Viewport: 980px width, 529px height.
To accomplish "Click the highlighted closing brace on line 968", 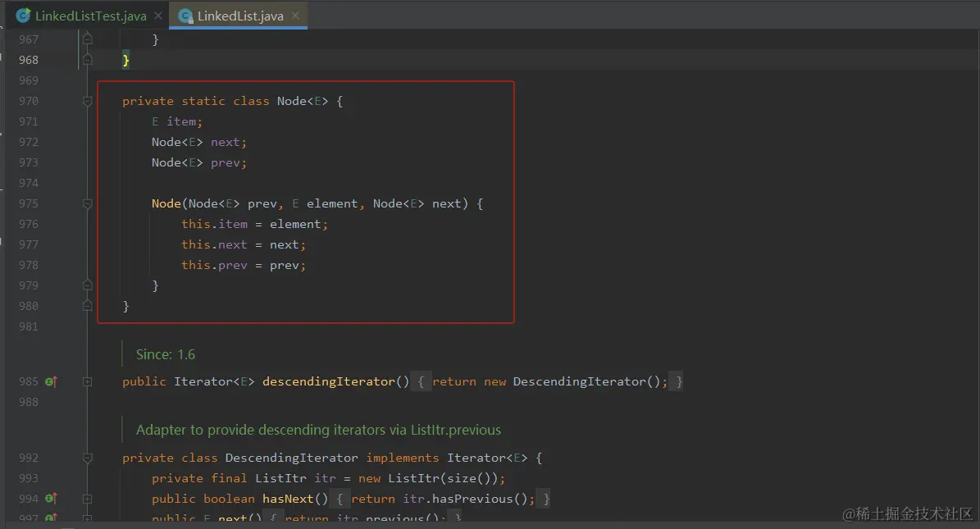I will [x=125, y=60].
